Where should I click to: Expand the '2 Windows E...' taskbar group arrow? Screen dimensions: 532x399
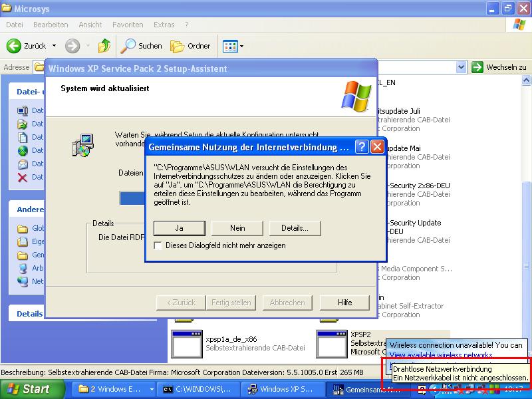(152, 389)
